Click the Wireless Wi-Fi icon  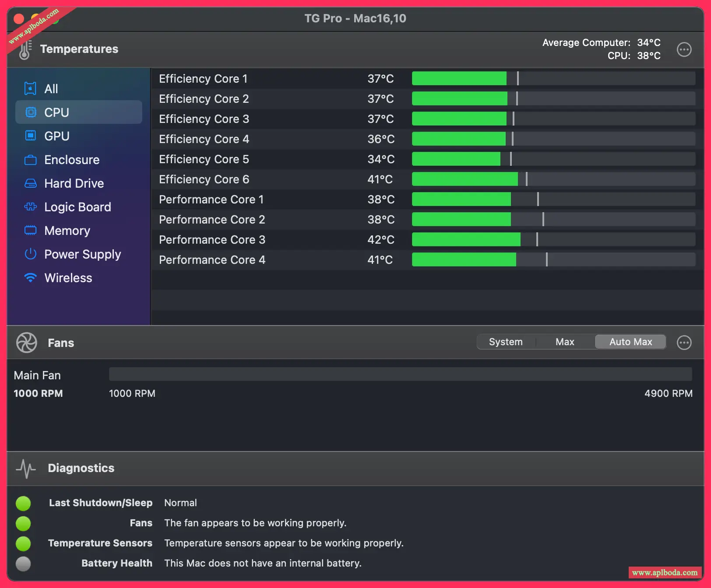[30, 278]
